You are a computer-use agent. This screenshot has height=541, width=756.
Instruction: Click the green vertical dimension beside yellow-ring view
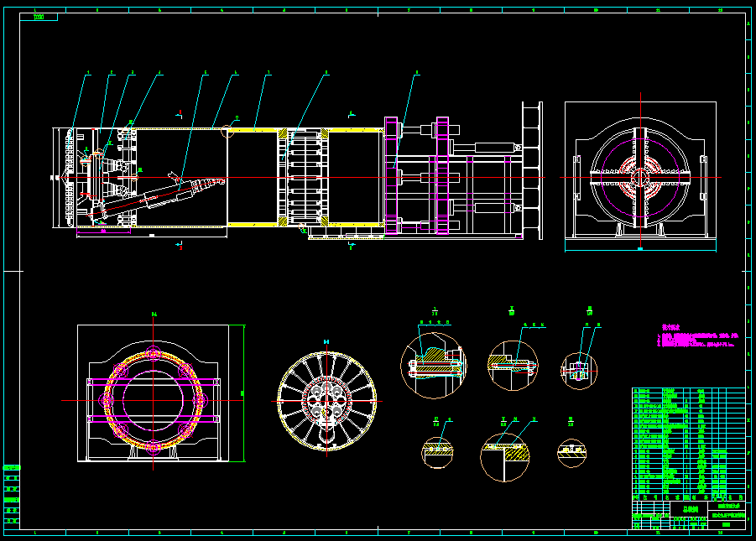(x=243, y=393)
